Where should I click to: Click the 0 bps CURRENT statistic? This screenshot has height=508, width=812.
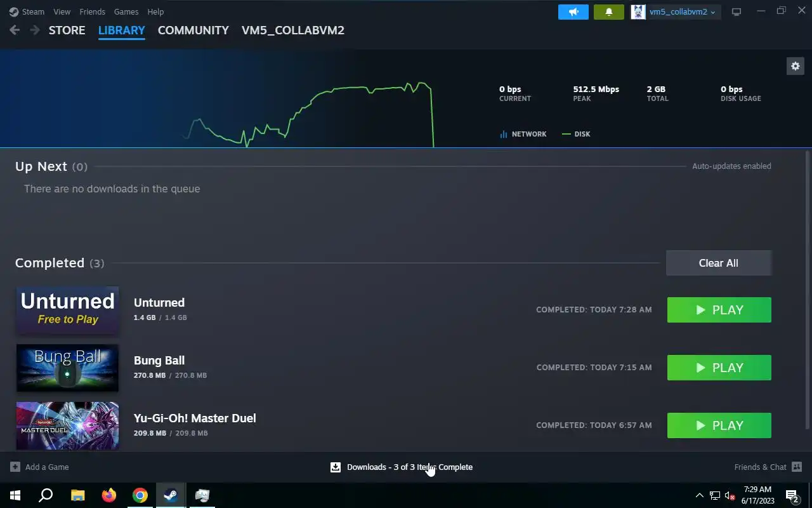coord(515,93)
